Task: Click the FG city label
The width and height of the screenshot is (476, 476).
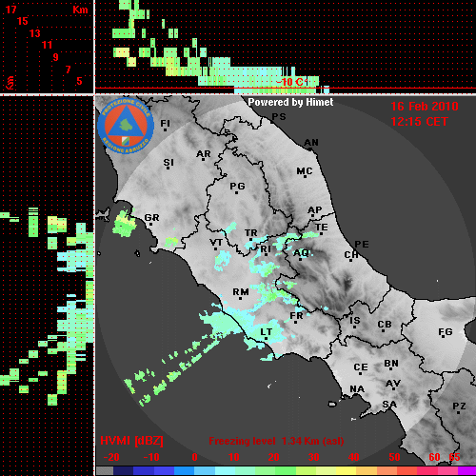Action: click(x=445, y=332)
